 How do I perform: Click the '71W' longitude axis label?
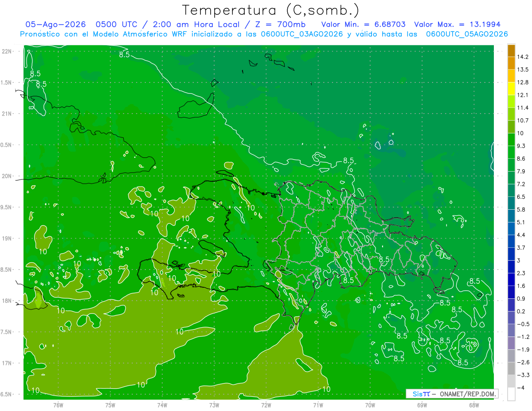coord(318,405)
